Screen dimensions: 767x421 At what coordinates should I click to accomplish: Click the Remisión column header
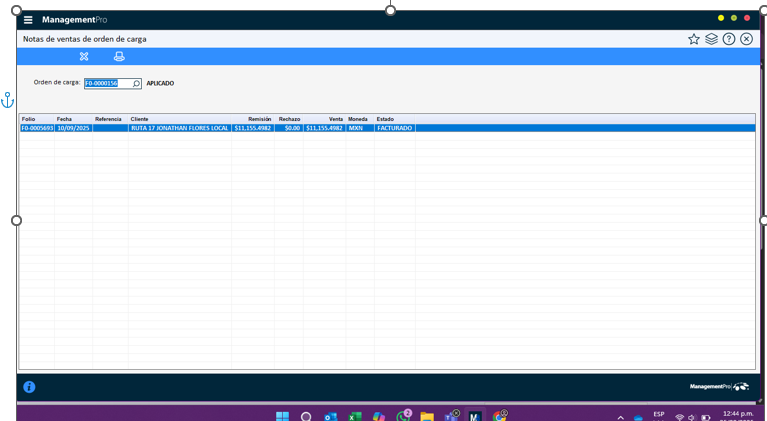click(259, 119)
